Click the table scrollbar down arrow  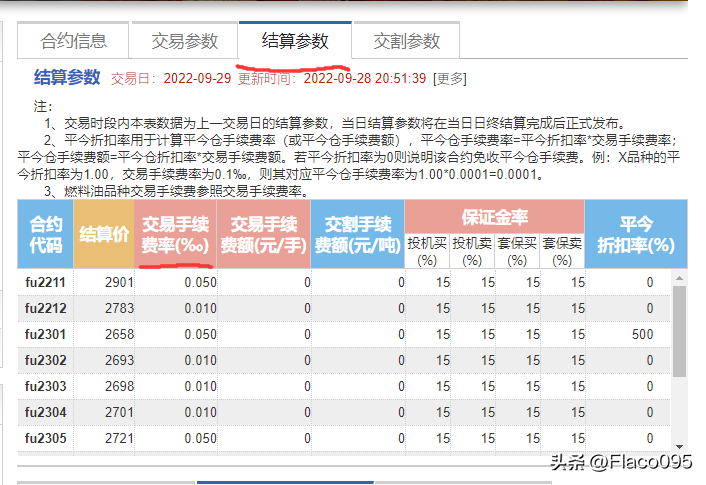[679, 447]
